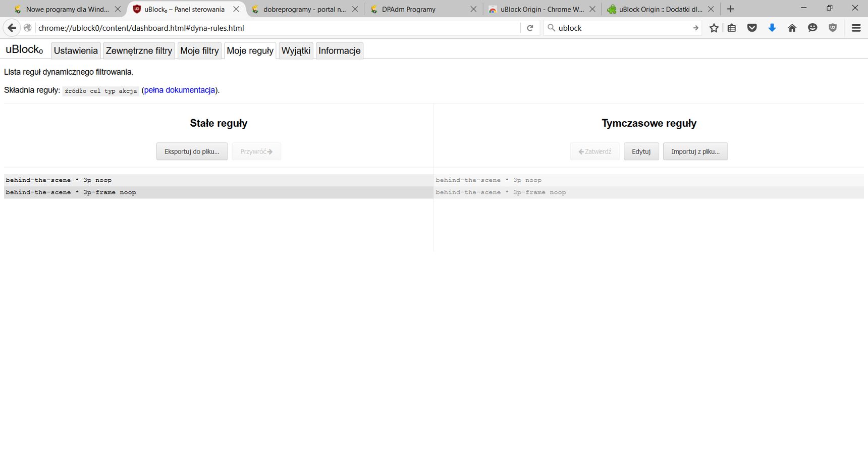Open the Informacje tab
The image size is (868, 466).
pyautogui.click(x=340, y=50)
